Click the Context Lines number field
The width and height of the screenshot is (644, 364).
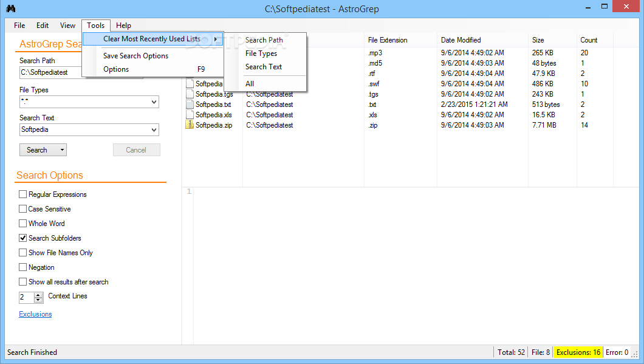[x=26, y=297]
